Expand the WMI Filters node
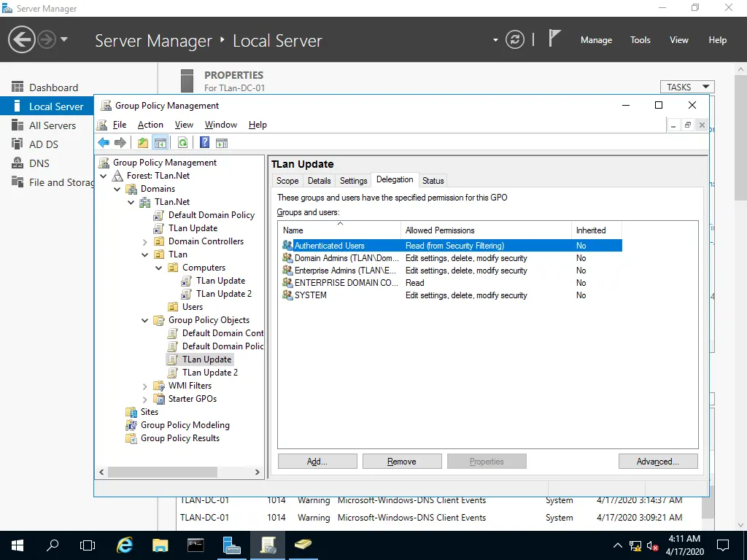Screen dimensions: 747x560 pos(145,386)
